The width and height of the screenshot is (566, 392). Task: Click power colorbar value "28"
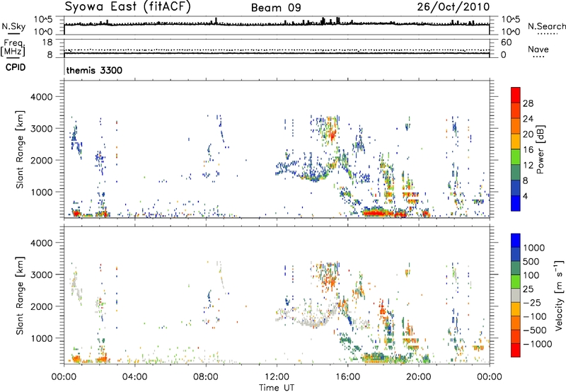[x=528, y=103]
